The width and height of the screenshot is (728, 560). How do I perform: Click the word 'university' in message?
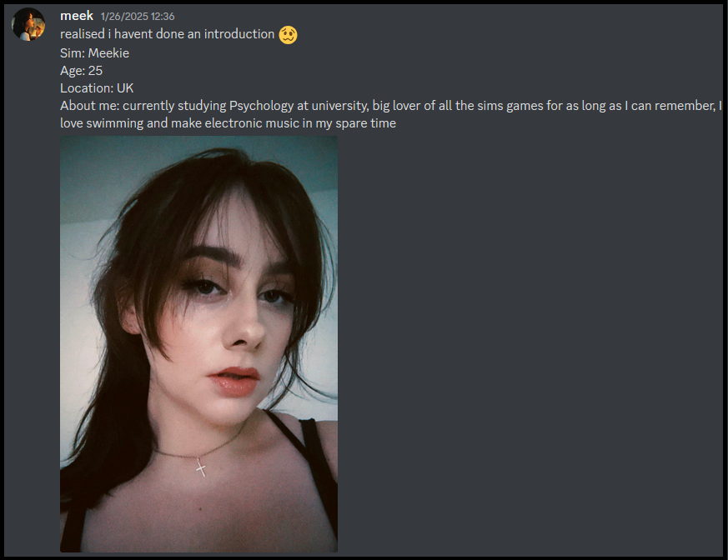(x=340, y=106)
